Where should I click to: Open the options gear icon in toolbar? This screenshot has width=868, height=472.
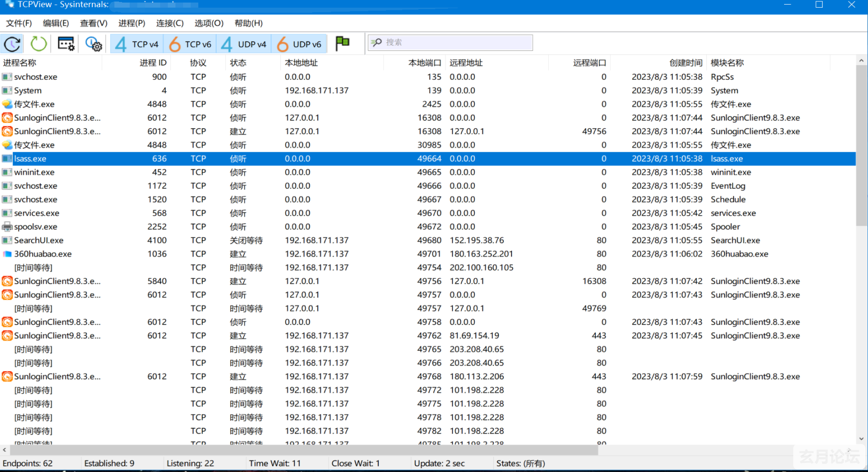pyautogui.click(x=94, y=44)
